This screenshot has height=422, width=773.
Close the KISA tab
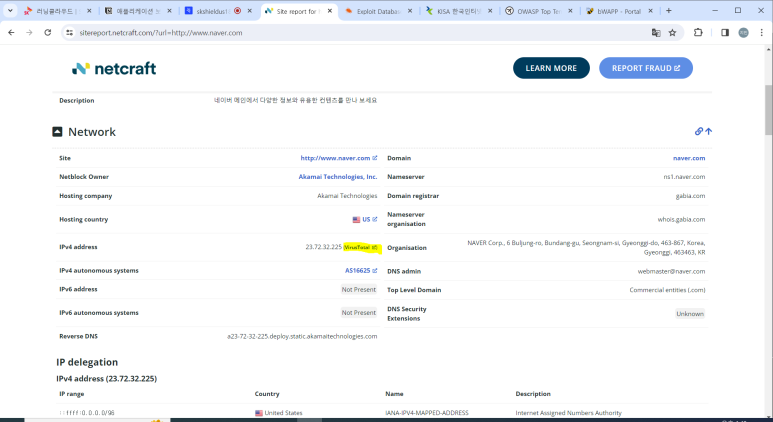tap(490, 11)
